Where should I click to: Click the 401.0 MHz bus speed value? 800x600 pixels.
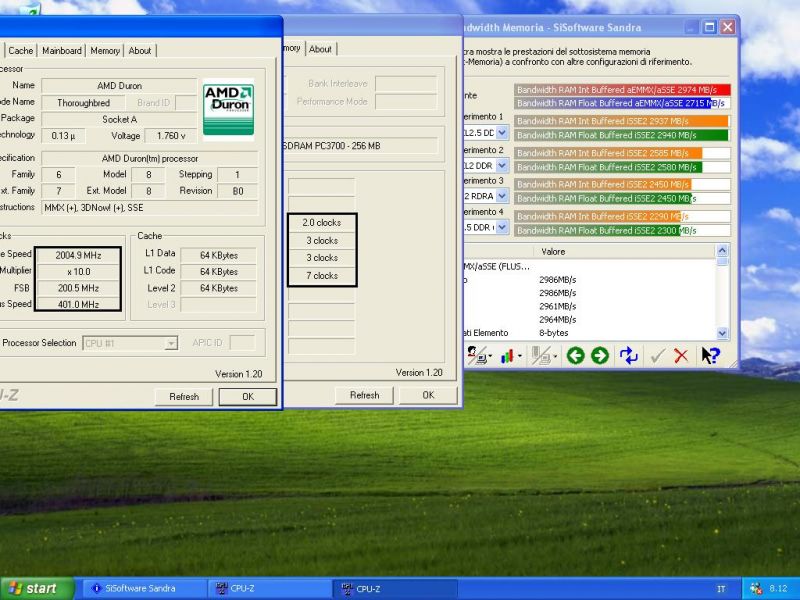click(78, 304)
